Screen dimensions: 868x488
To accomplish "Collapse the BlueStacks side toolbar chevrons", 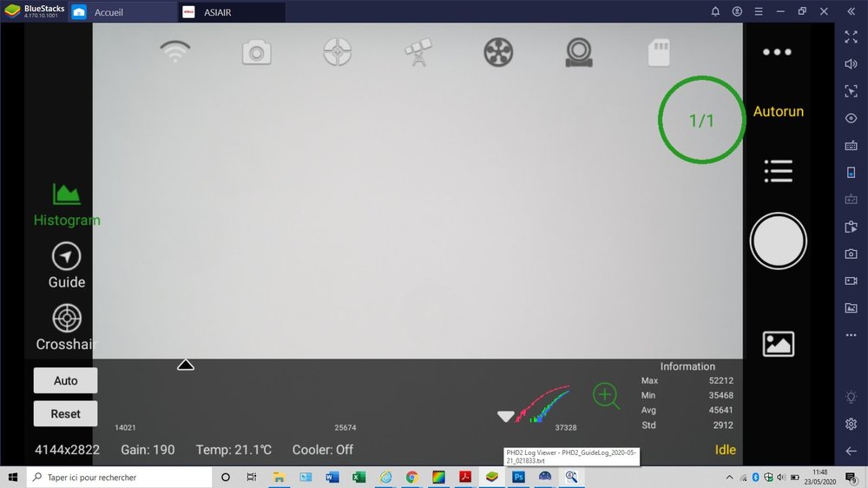I will click(x=851, y=11).
